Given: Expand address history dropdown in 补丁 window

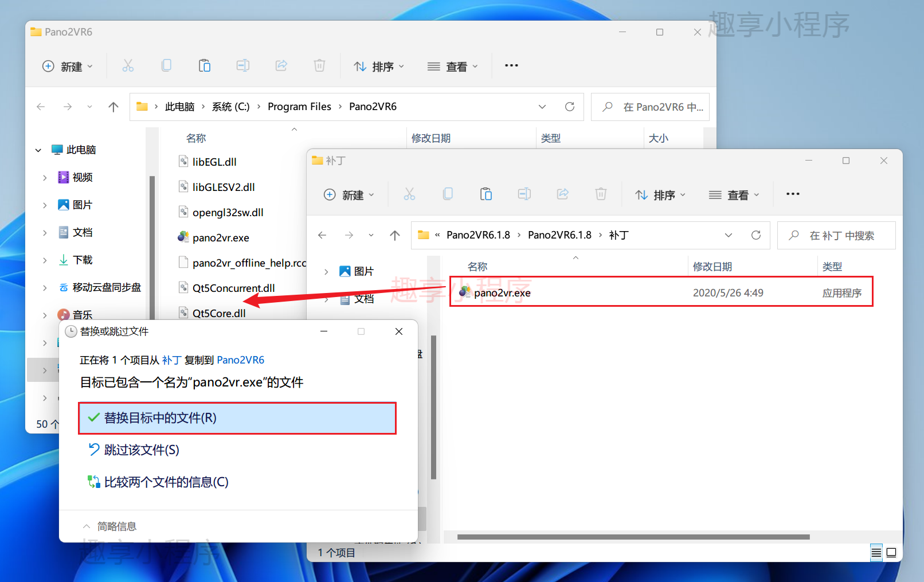Looking at the screenshot, I should click(729, 235).
